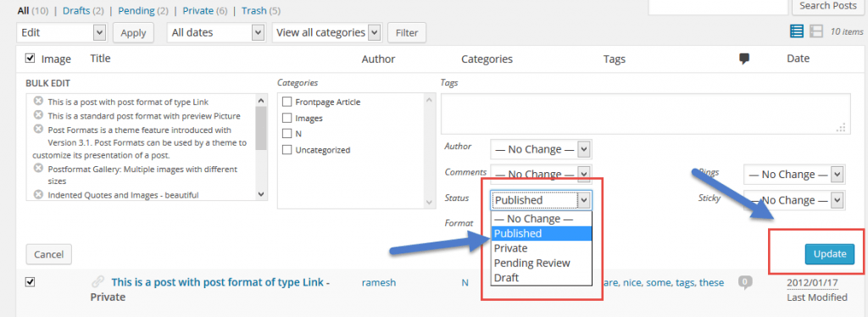Click the 'these' tag link in post row
Viewport: 868px width, 317px height.
pos(711,282)
